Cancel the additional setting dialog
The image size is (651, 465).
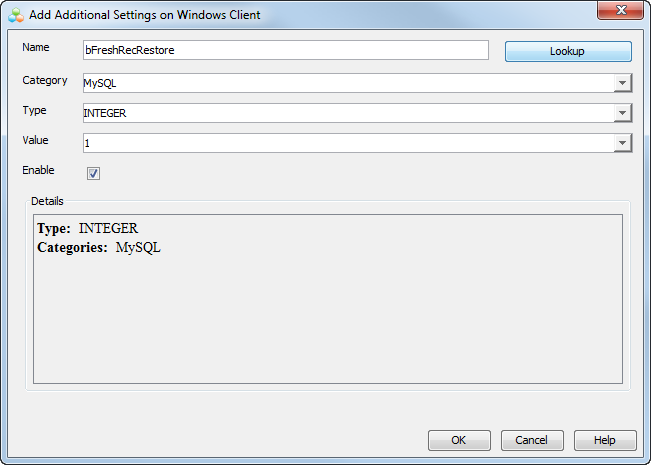point(531,440)
